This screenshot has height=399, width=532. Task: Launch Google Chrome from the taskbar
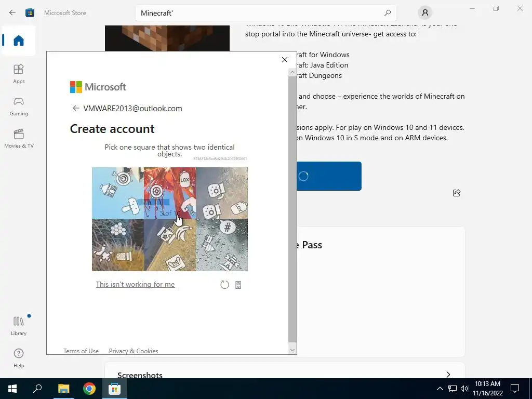point(89,389)
